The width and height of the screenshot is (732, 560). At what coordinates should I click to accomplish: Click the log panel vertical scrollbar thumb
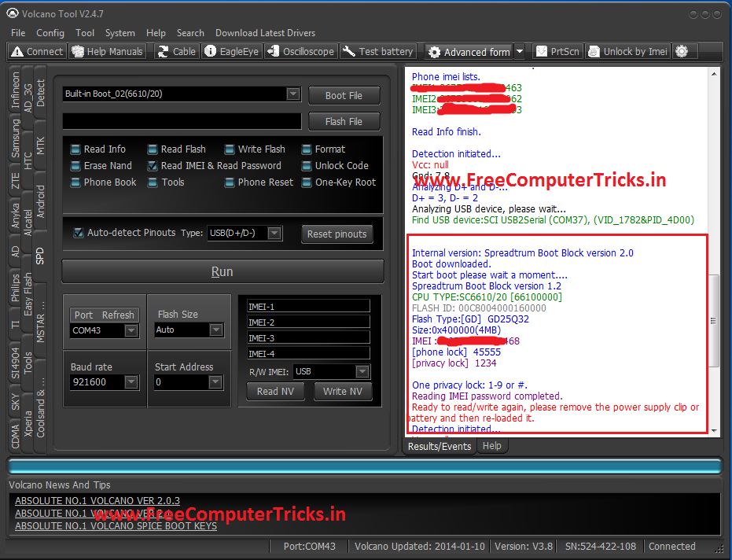[713, 320]
